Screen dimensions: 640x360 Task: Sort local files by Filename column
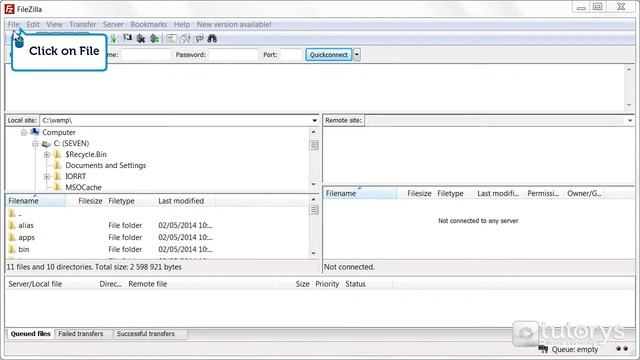(x=36, y=201)
